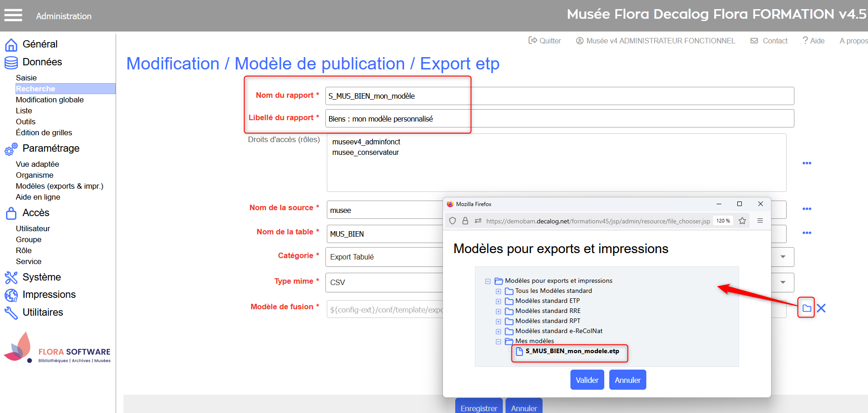868x413 pixels.
Task: Bookmark the page with Firefox star icon
Action: [742, 221]
